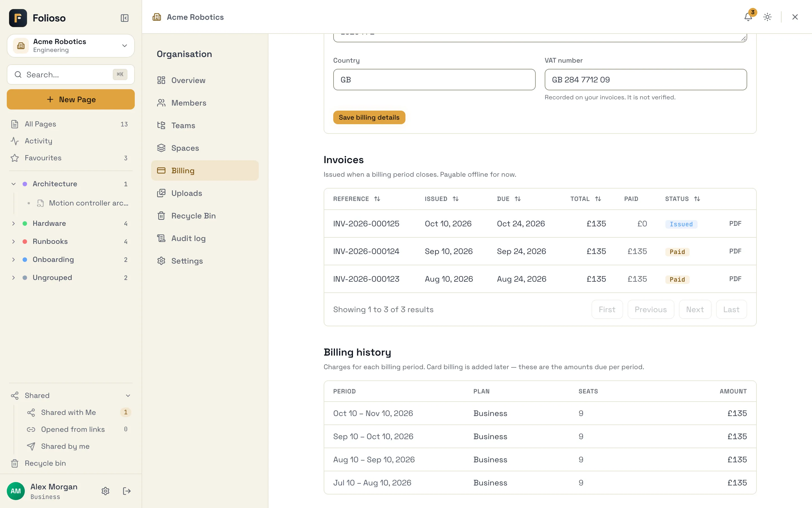Click the Jul 10 – Aug 10, 2026 period
The height and width of the screenshot is (508, 812).
click(372, 483)
